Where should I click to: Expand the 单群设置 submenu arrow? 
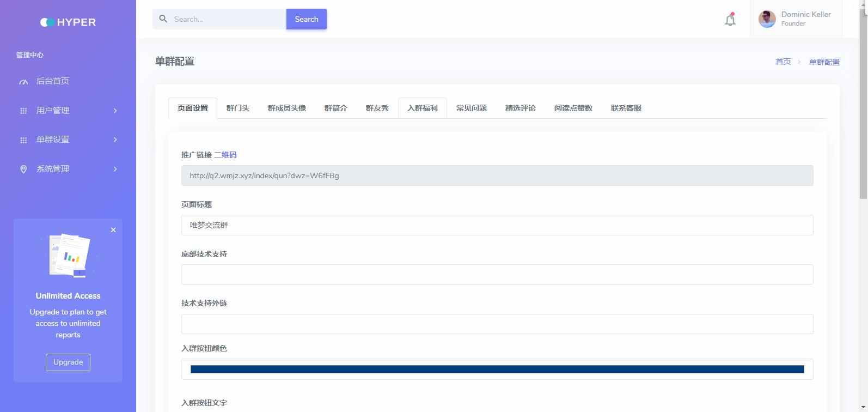coord(115,140)
